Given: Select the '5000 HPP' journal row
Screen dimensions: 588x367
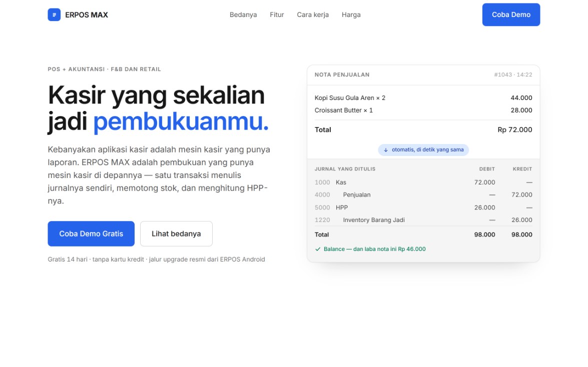Looking at the screenshot, I should [423, 207].
